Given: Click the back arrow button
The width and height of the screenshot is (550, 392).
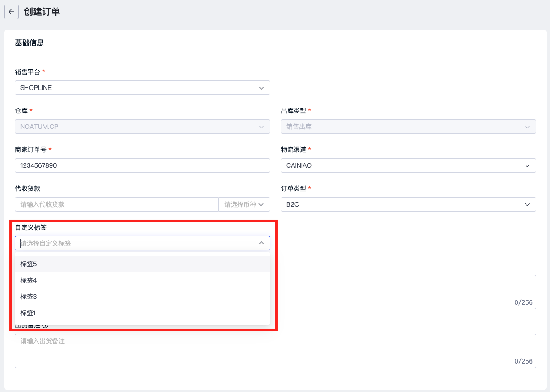Looking at the screenshot, I should (x=11, y=12).
